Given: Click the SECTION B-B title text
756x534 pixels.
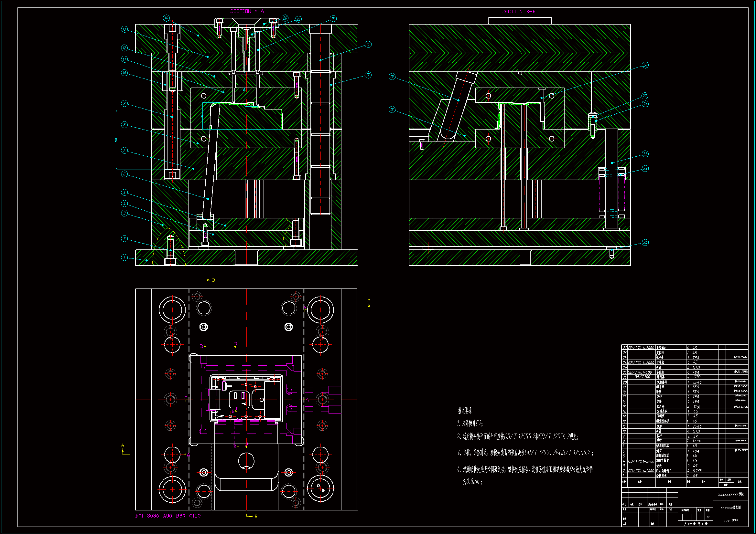Looking at the screenshot, I should coord(518,12).
